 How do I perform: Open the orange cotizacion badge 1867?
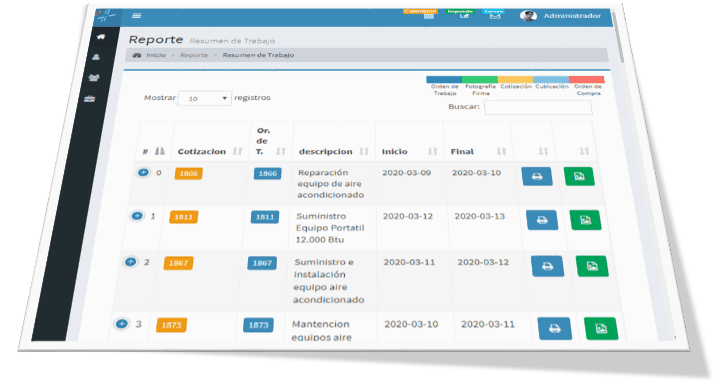(178, 263)
